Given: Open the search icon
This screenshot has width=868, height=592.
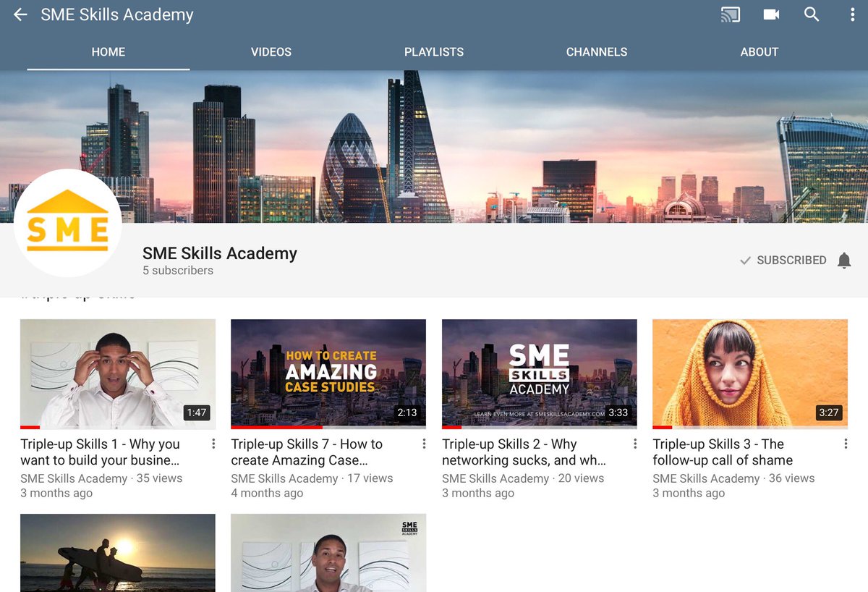Looking at the screenshot, I should click(812, 14).
